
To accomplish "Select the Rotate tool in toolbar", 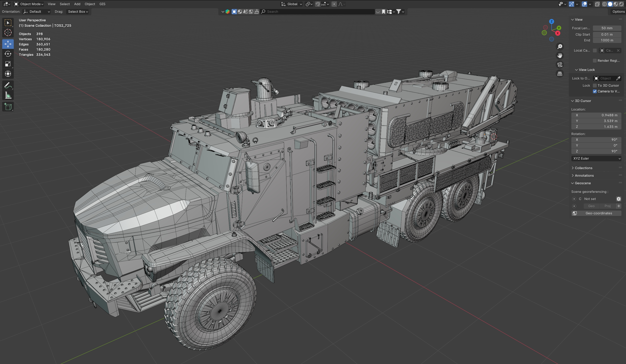I will coord(8,54).
